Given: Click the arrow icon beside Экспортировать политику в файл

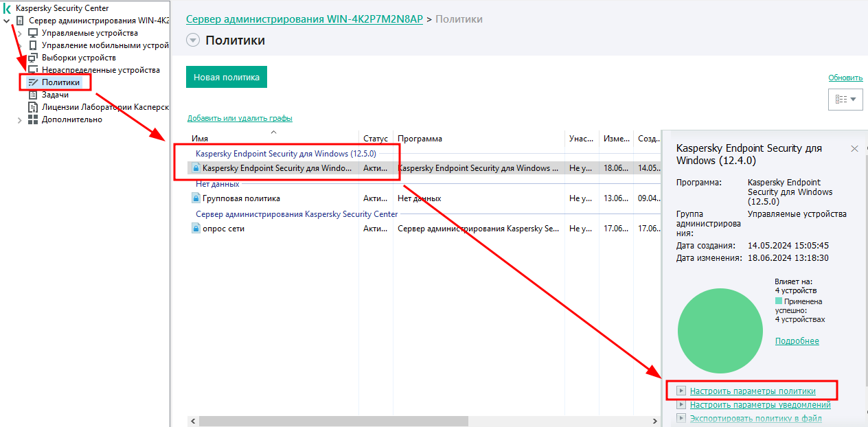Looking at the screenshot, I should coord(681,418).
